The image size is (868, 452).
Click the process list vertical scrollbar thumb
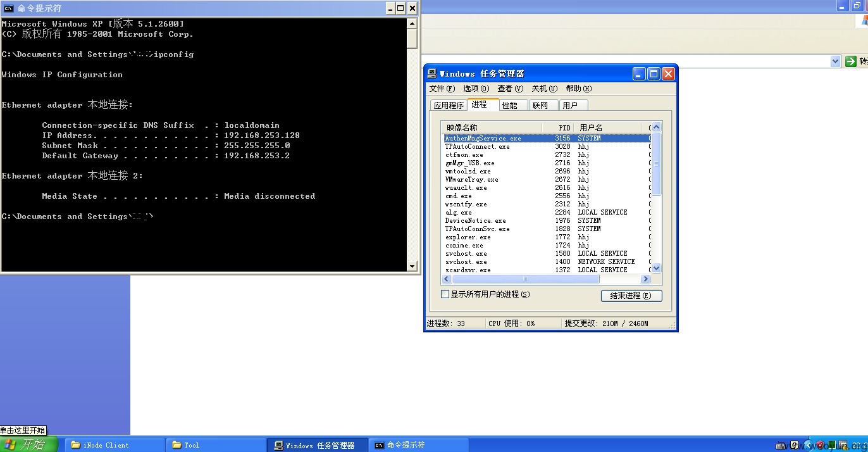click(656, 164)
